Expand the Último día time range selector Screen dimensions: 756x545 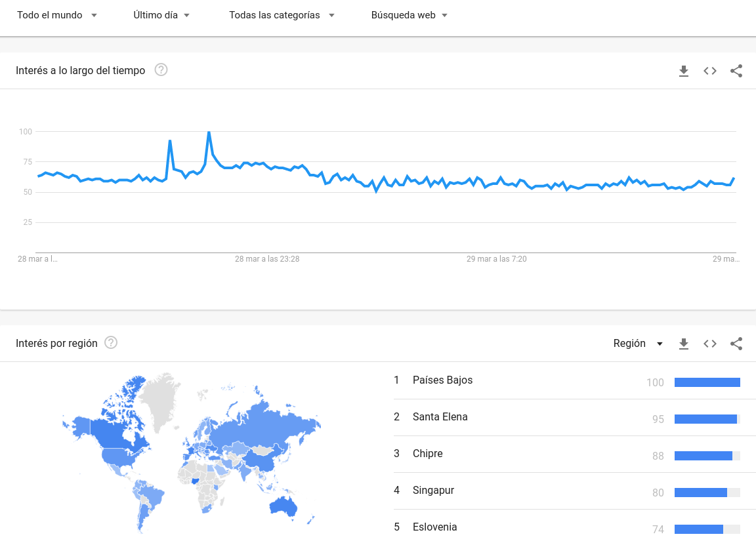(161, 14)
